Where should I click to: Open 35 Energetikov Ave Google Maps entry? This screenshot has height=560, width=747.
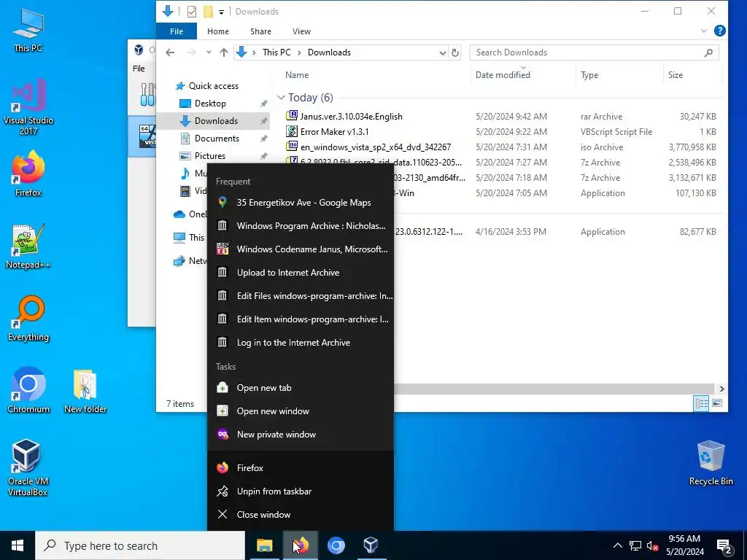click(x=301, y=203)
